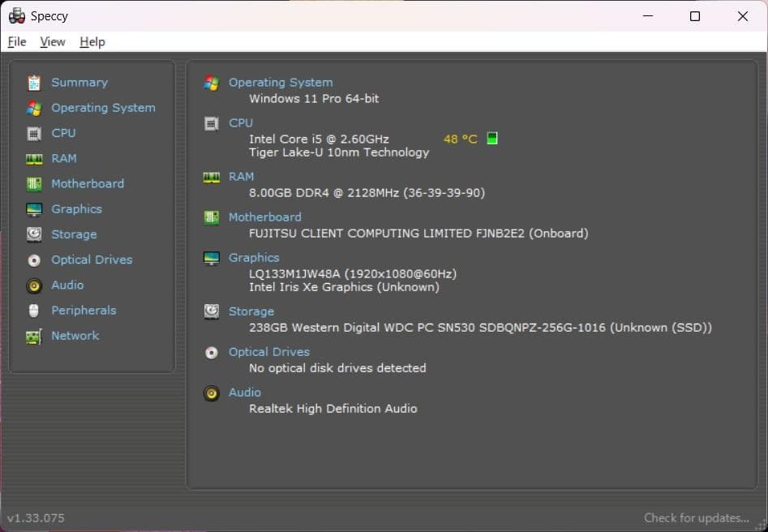Open the View menu
The width and height of the screenshot is (768, 532).
click(52, 41)
